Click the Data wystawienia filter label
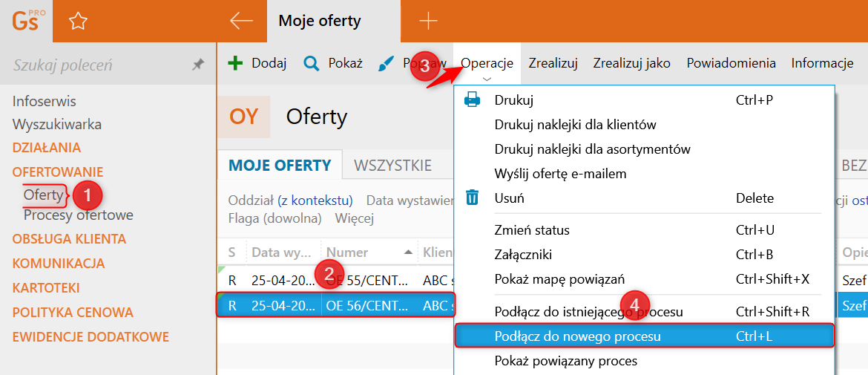This screenshot has width=868, height=375. pyautogui.click(x=410, y=200)
